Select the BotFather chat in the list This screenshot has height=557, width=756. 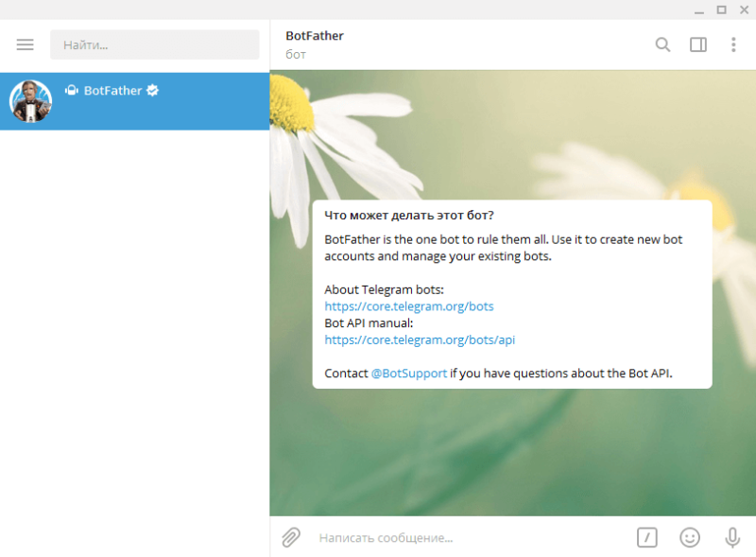pos(134,101)
